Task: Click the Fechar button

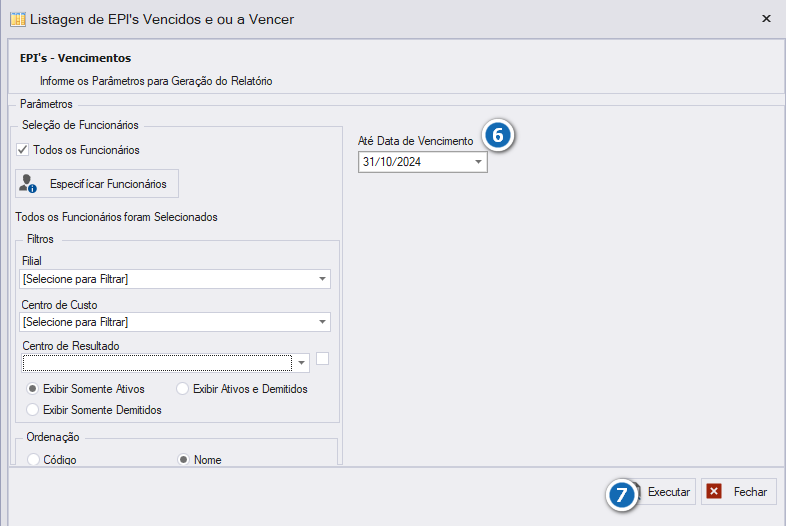Action: 739,491
